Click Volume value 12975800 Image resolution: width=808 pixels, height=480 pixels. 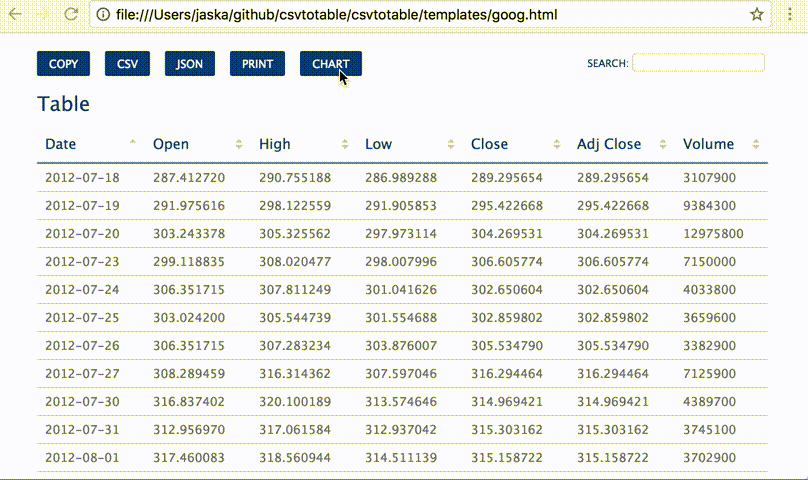(713, 234)
